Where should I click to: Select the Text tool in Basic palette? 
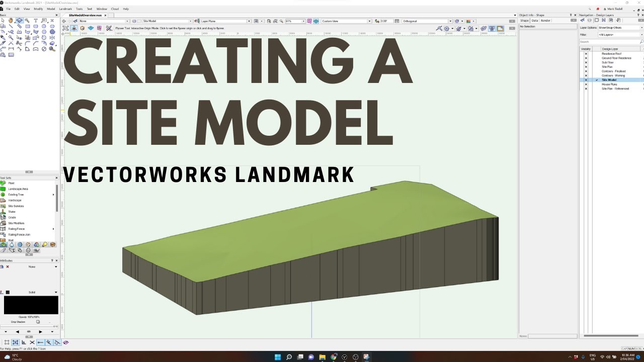click(x=36, y=21)
